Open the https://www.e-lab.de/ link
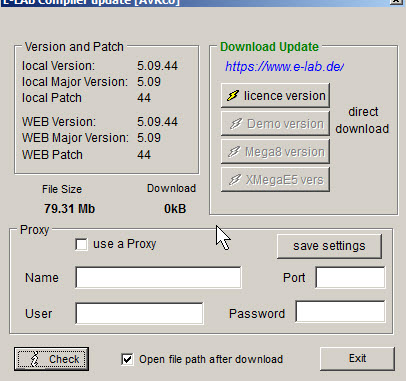The width and height of the screenshot is (406, 381). tap(284, 67)
